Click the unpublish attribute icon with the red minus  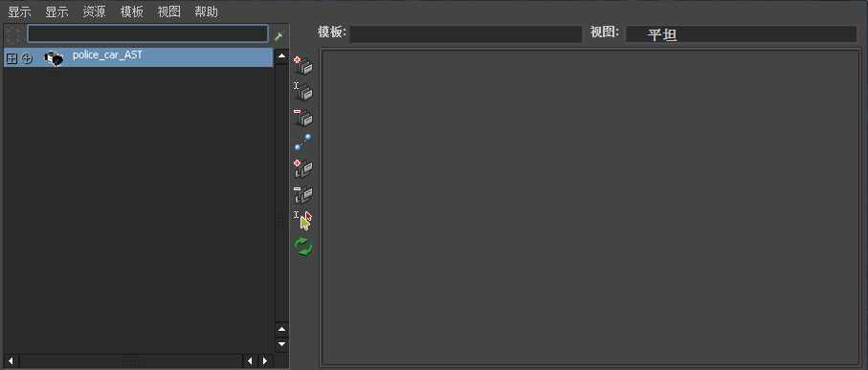click(x=303, y=194)
